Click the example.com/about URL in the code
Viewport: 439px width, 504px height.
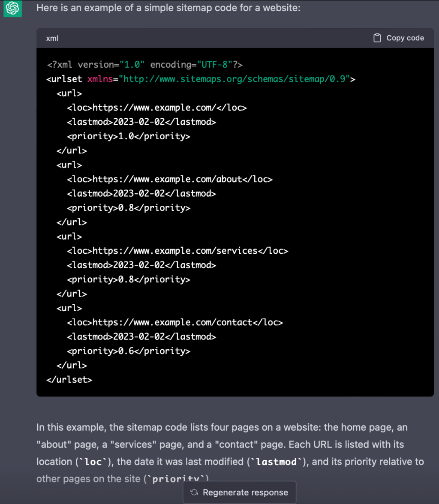168,179
